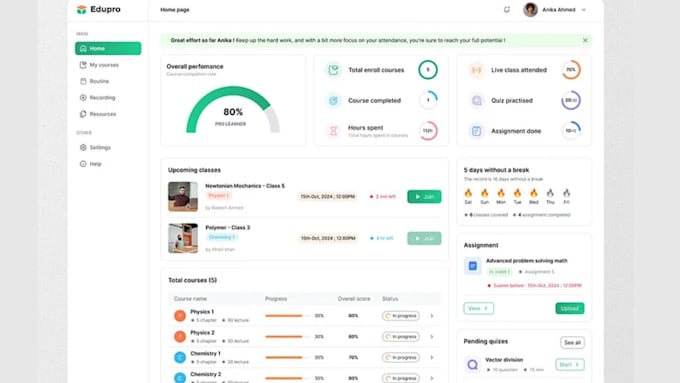Click the Overall score column header
Viewport: 680px width, 383px height.
click(x=354, y=299)
